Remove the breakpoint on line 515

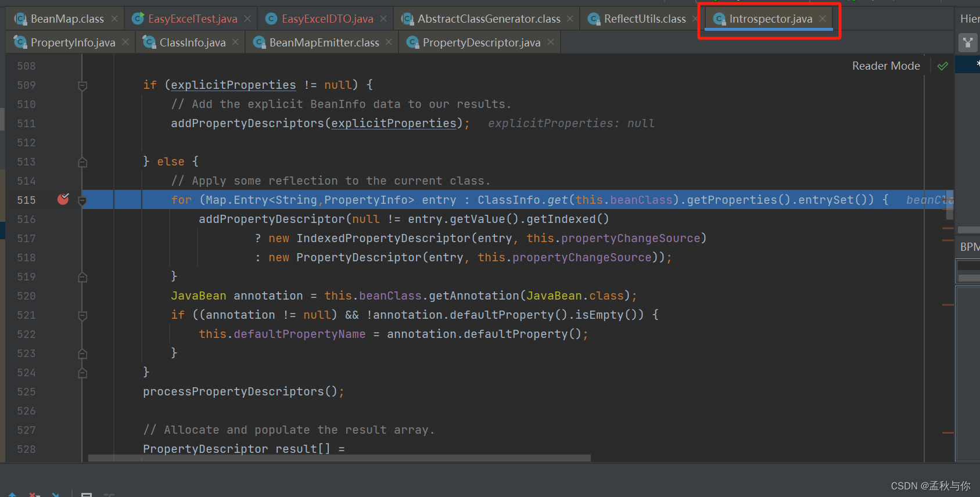pyautogui.click(x=63, y=199)
